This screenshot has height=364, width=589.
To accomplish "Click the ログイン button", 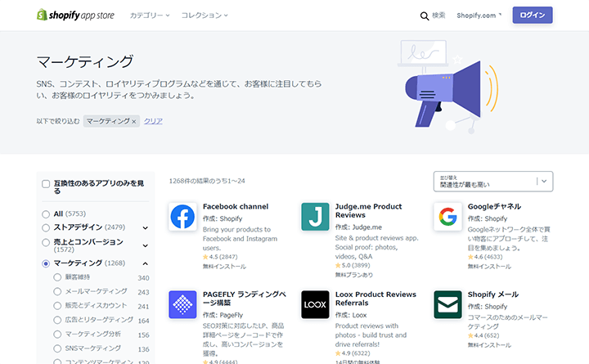I will coord(532,15).
